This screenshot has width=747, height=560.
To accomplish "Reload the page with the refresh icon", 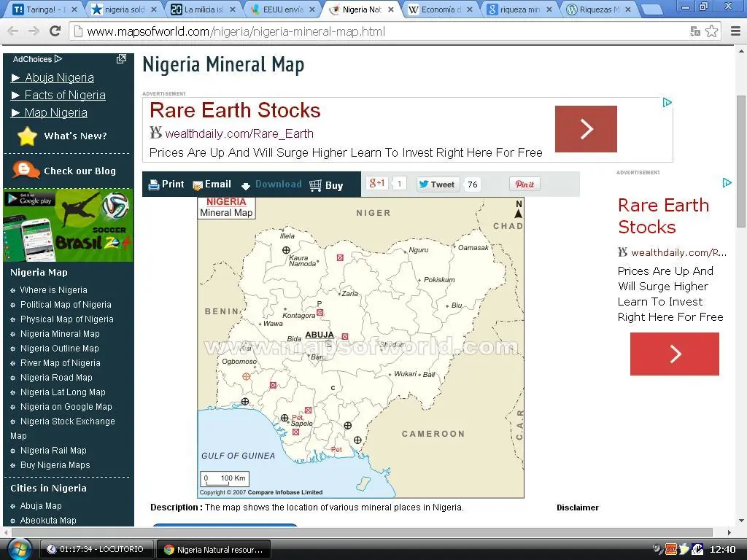I will 55,31.
